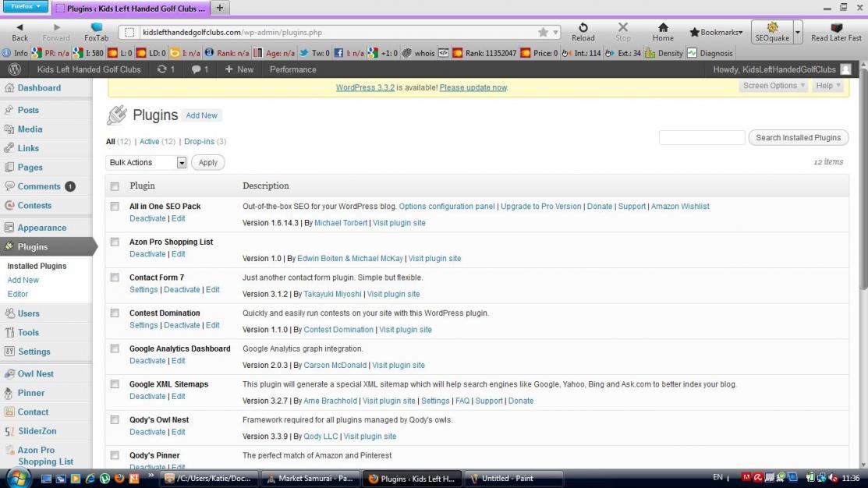Tick the select-all plugins checkbox in header
Viewport: 868px width, 488px height.
click(115, 186)
